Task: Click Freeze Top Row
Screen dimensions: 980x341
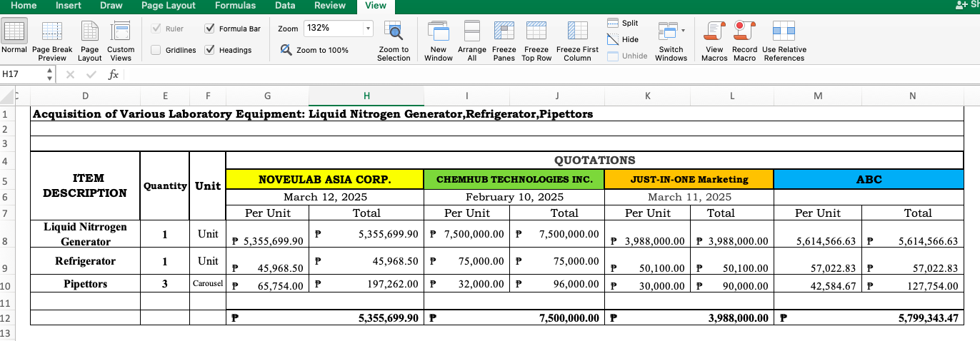Action: pyautogui.click(x=536, y=41)
